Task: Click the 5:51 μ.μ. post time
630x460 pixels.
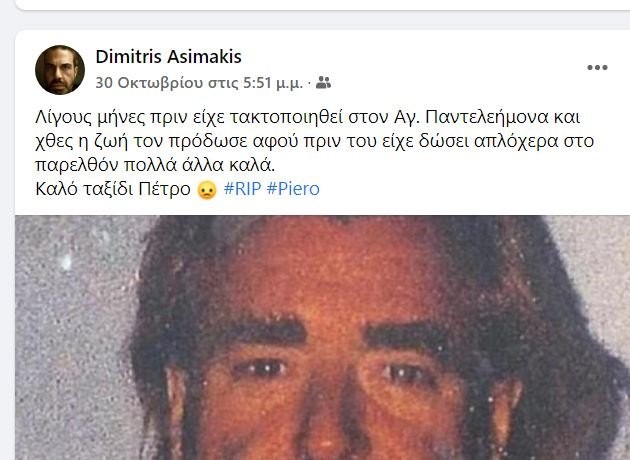Action: point(273,83)
